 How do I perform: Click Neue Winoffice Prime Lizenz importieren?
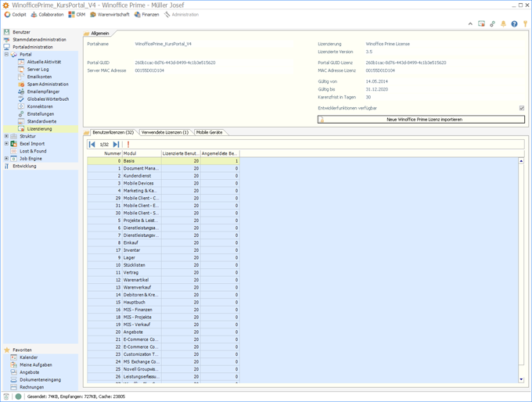tap(421, 120)
